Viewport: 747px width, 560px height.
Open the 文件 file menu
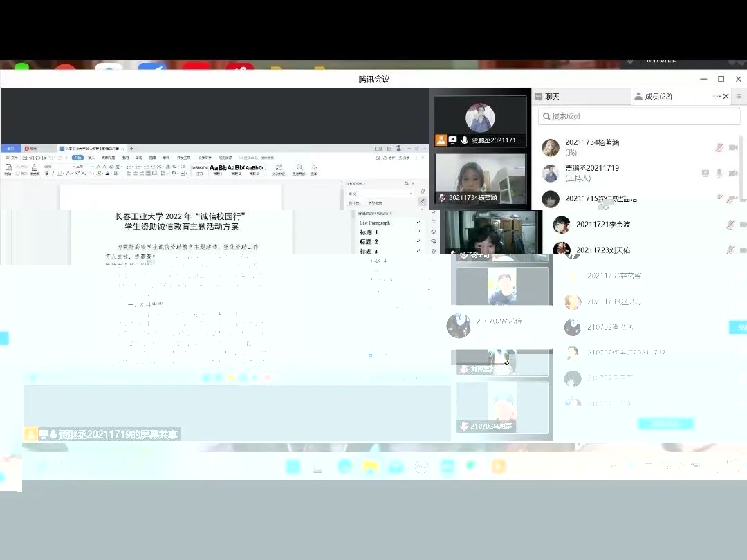(x=12, y=158)
